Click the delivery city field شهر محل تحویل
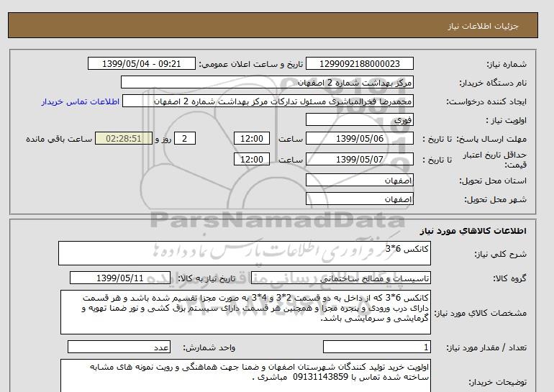Screen dimensions: 554x392 [x=359, y=199]
